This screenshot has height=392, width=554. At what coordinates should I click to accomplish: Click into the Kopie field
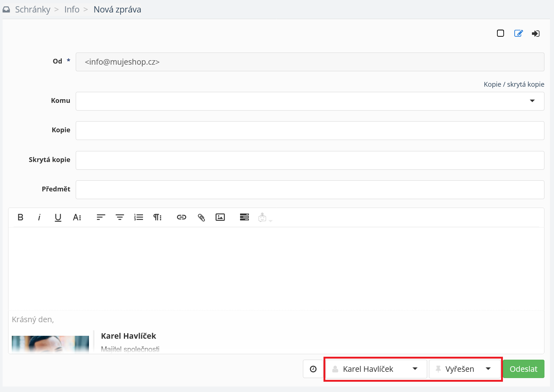[x=310, y=130]
